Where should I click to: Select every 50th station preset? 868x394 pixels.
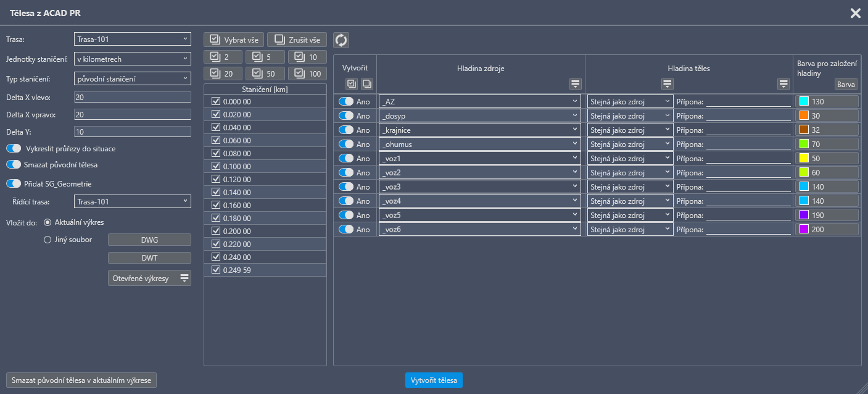[x=265, y=74]
